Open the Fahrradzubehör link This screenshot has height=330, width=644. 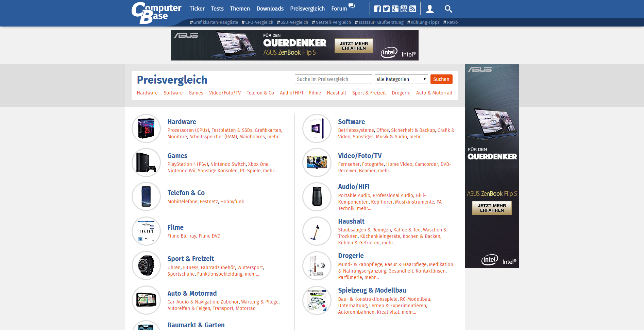(x=218, y=267)
